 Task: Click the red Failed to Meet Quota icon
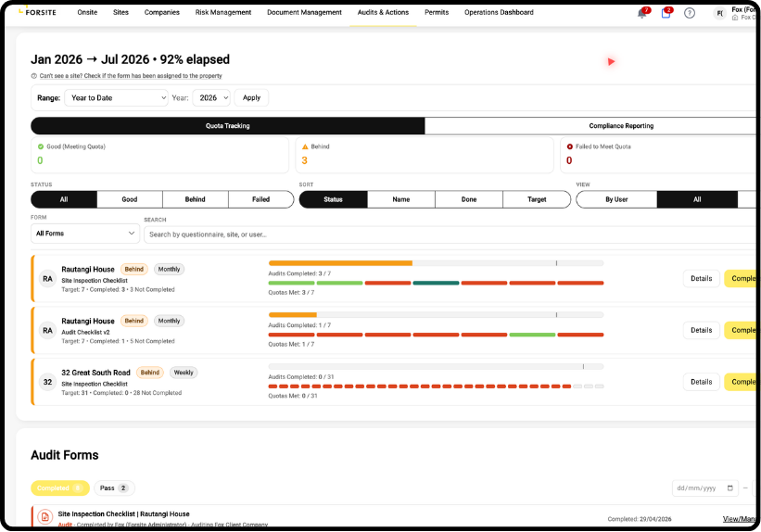pos(570,146)
